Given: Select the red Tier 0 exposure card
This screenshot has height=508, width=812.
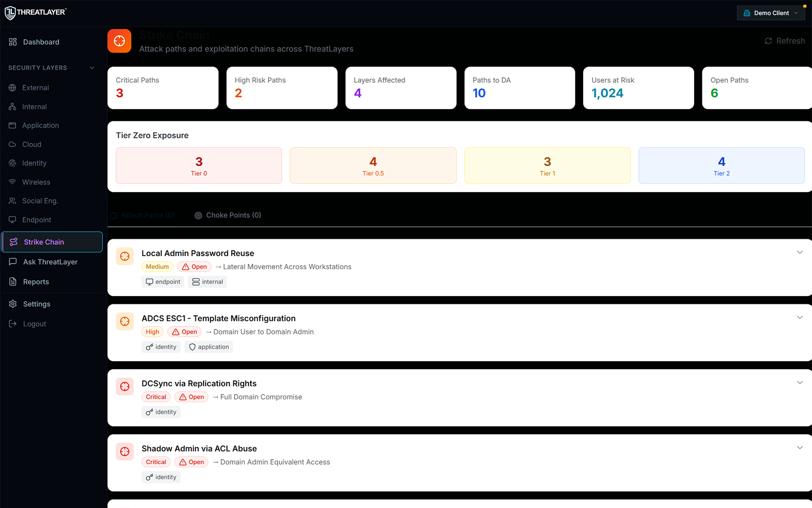Looking at the screenshot, I should pyautogui.click(x=198, y=165).
